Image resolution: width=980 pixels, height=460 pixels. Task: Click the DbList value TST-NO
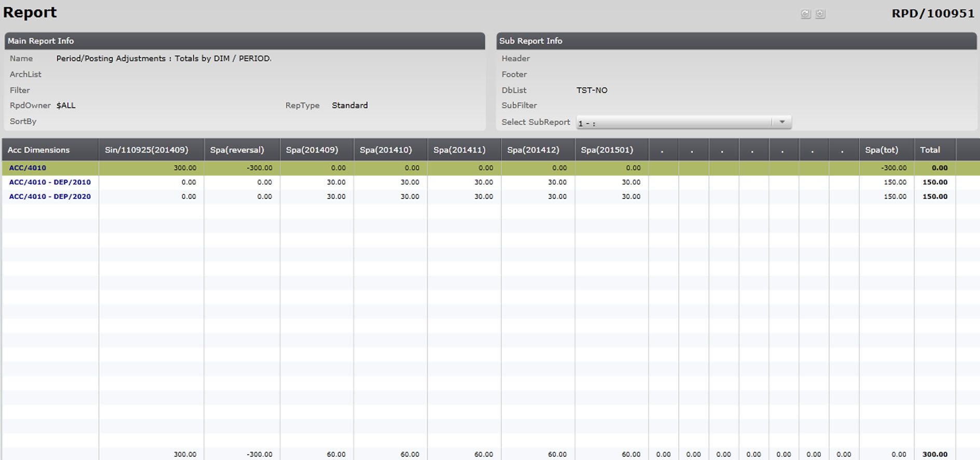[x=592, y=90]
